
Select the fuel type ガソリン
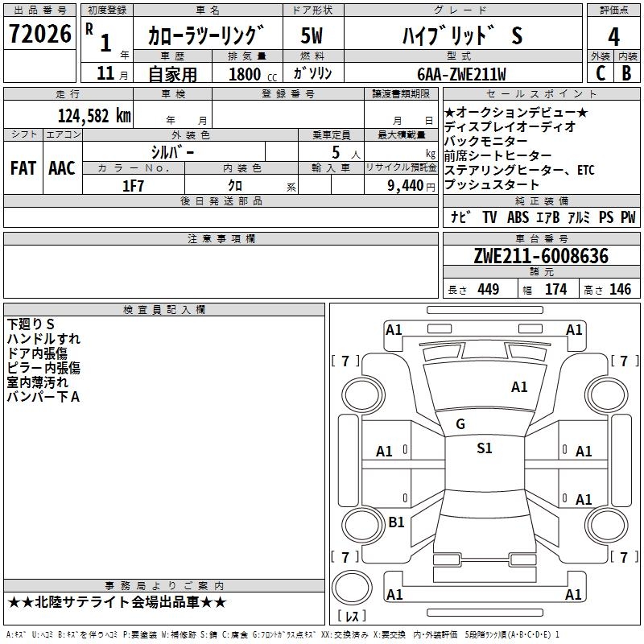click(312, 73)
